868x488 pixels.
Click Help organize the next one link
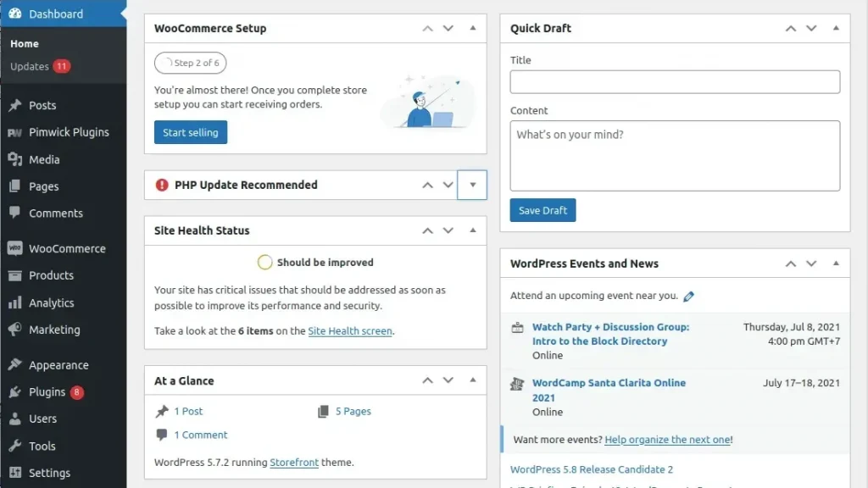click(x=667, y=440)
